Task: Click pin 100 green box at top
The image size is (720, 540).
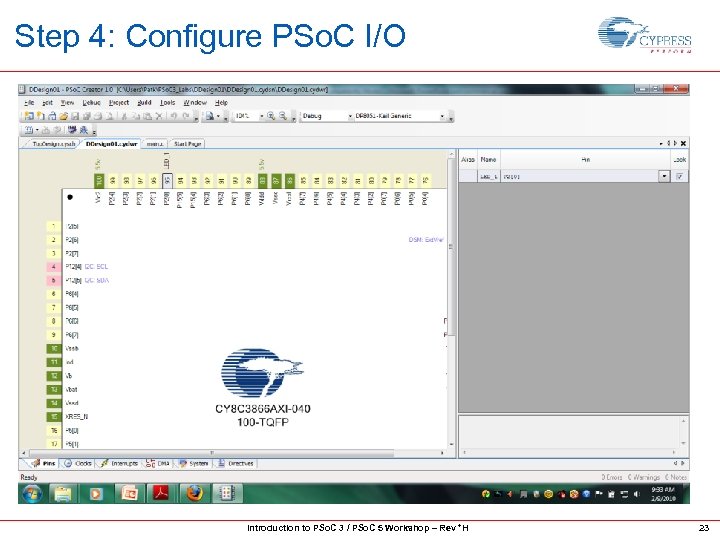Action: (99, 181)
